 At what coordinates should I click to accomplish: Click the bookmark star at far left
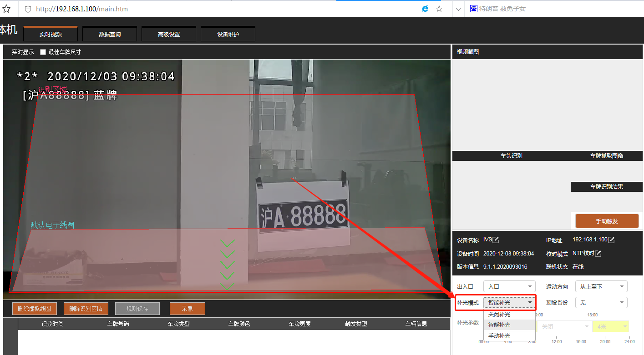coord(6,9)
